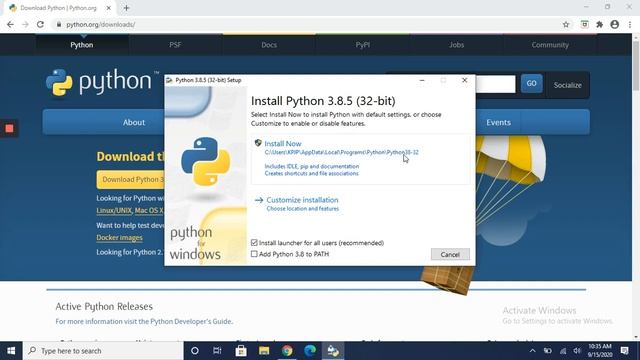Click the Python logo on the website
This screenshot has height=360, width=640.
102,82
